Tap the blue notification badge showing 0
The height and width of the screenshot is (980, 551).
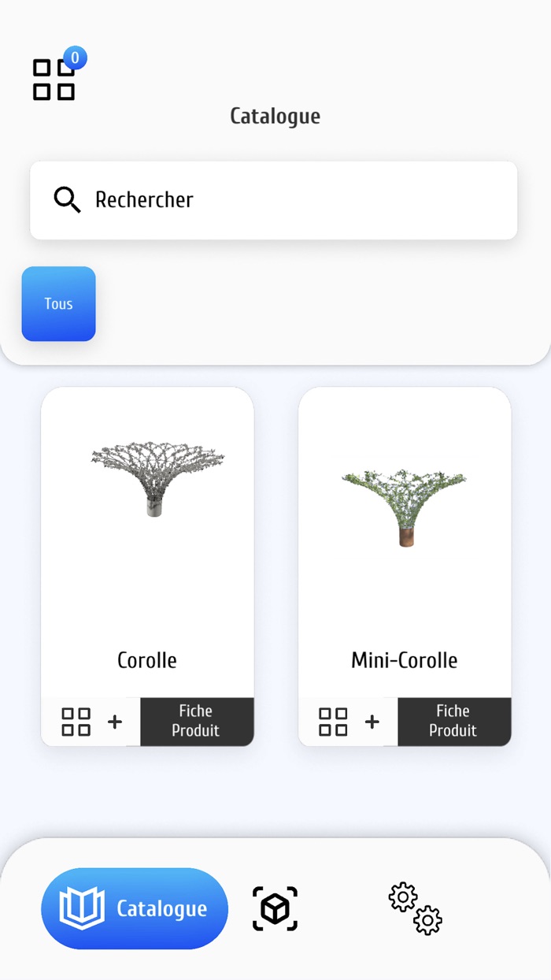click(x=75, y=58)
